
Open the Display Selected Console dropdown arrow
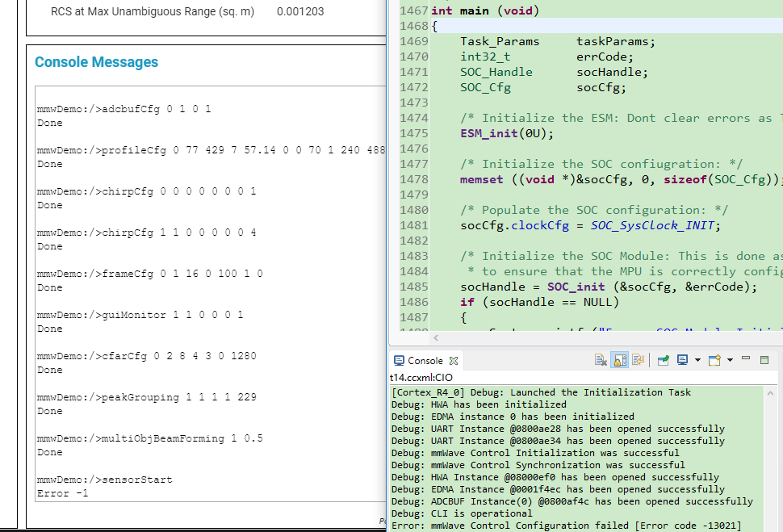point(697,360)
